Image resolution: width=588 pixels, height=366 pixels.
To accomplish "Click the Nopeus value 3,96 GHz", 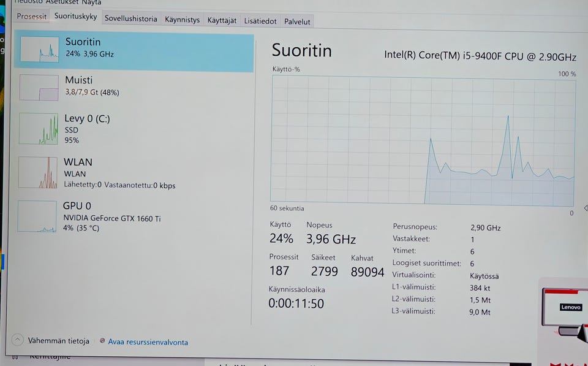I will 331,238.
